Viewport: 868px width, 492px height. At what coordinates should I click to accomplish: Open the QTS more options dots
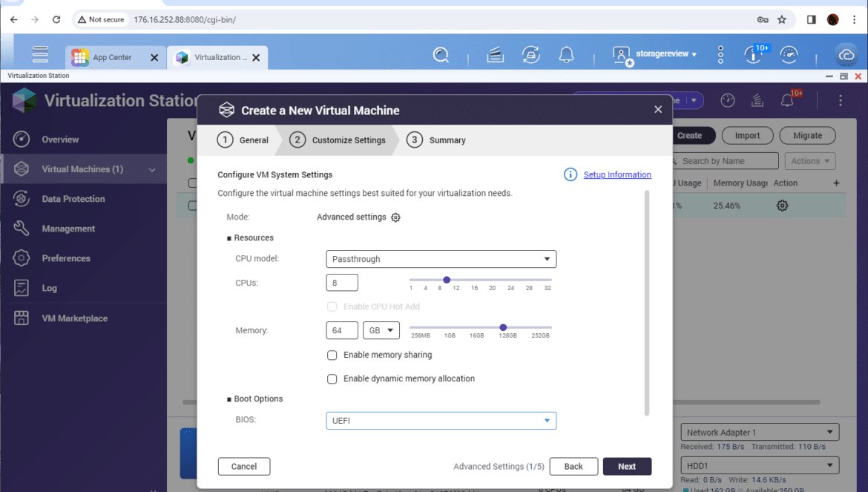coord(720,54)
